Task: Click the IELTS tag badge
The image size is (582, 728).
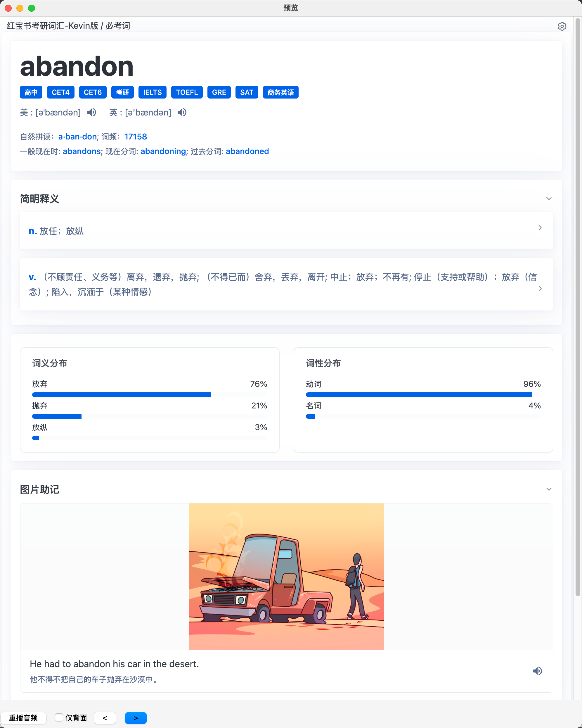Action: coord(152,92)
